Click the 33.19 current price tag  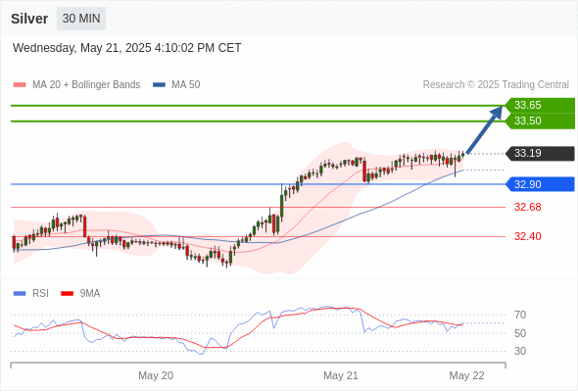(x=540, y=154)
